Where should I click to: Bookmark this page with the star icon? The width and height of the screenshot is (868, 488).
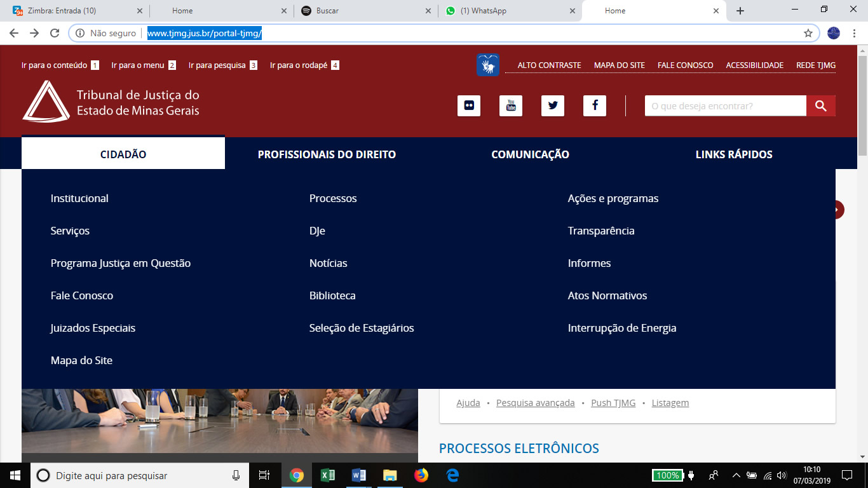click(x=808, y=33)
